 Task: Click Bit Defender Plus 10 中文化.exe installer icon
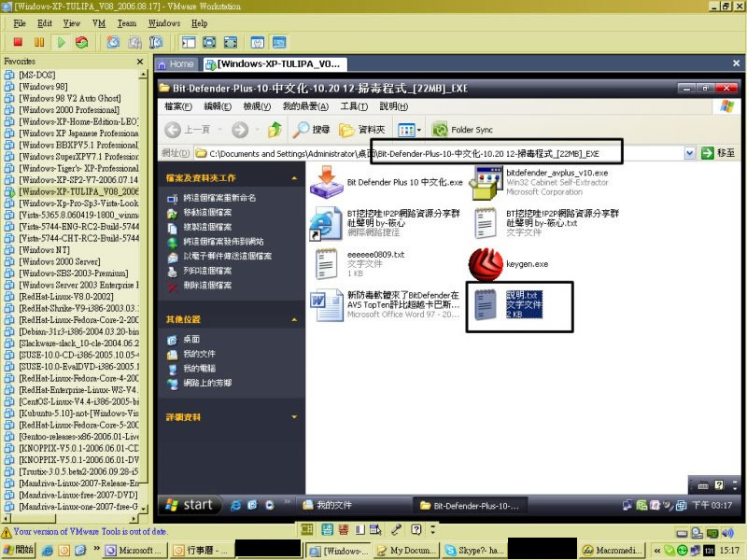(x=327, y=182)
